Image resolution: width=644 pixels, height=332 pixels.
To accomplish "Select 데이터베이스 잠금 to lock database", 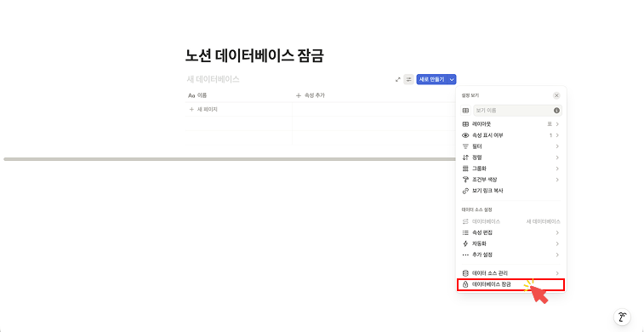I will [x=511, y=284].
